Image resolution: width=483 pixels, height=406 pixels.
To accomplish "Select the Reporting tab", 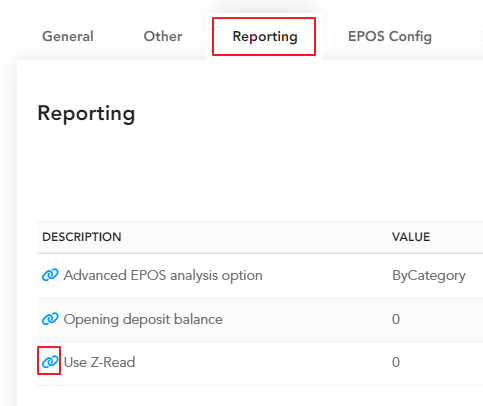I will [x=265, y=36].
